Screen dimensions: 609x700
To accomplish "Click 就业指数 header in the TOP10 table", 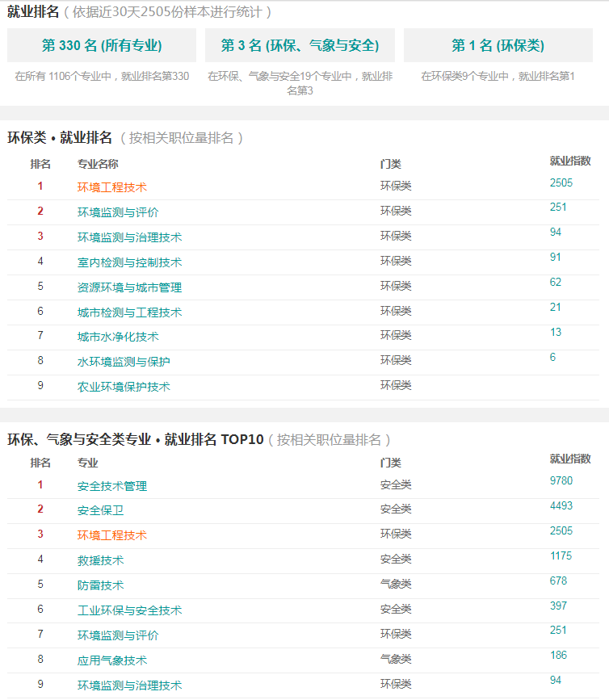I will pos(570,459).
